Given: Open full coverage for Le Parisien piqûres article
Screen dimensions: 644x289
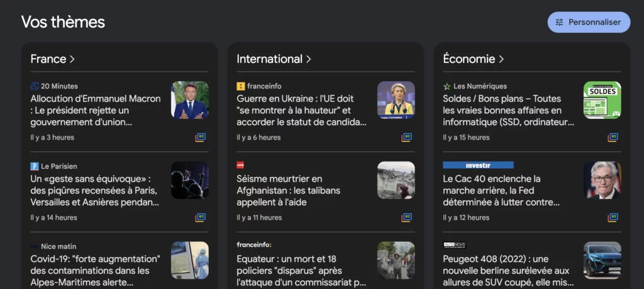Looking at the screenshot, I should coord(200,217).
